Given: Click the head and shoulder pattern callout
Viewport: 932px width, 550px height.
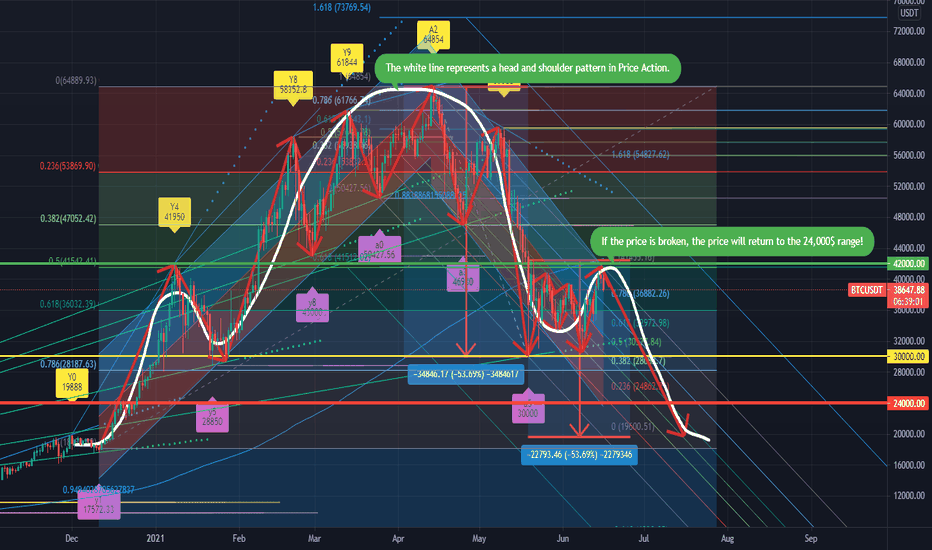Looking at the screenshot, I should pos(527,68).
